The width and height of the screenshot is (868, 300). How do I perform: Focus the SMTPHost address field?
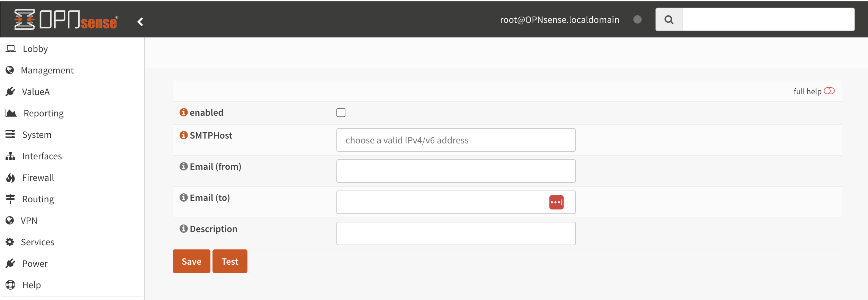coord(456,140)
